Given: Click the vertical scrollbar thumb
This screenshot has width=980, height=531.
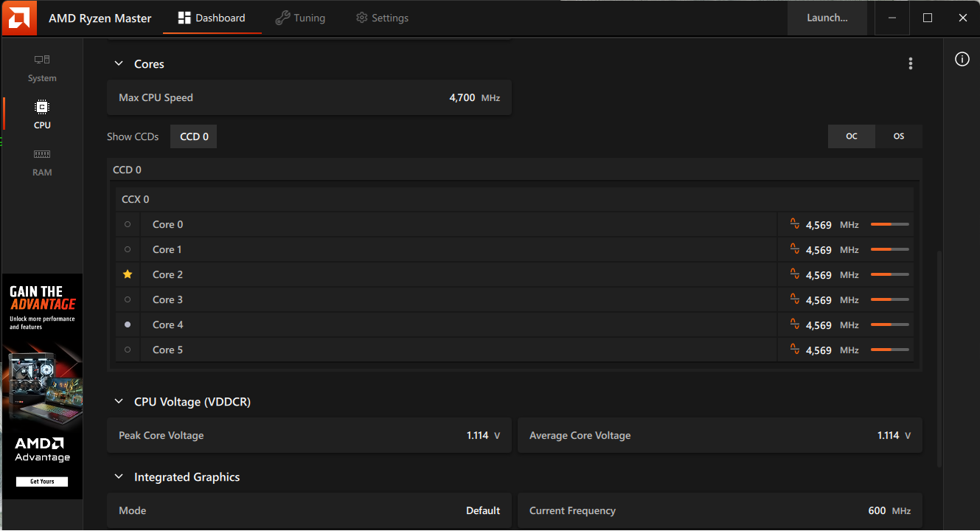Looking at the screenshot, I should click(939, 358).
